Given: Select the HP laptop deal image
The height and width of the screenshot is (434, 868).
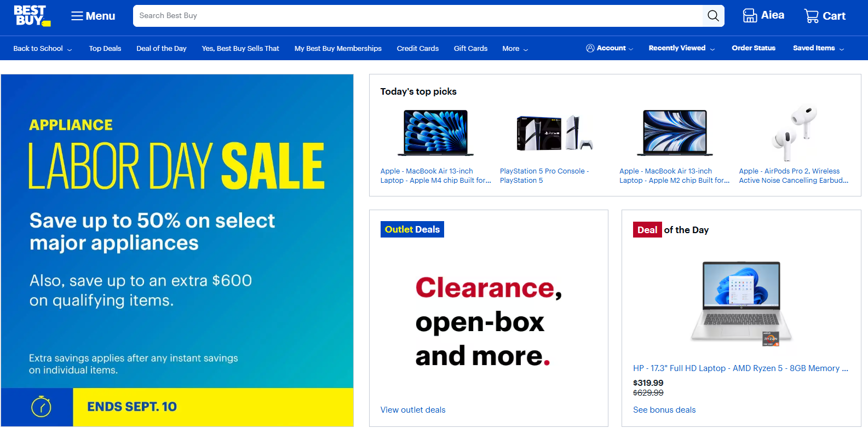Looking at the screenshot, I should (741, 303).
